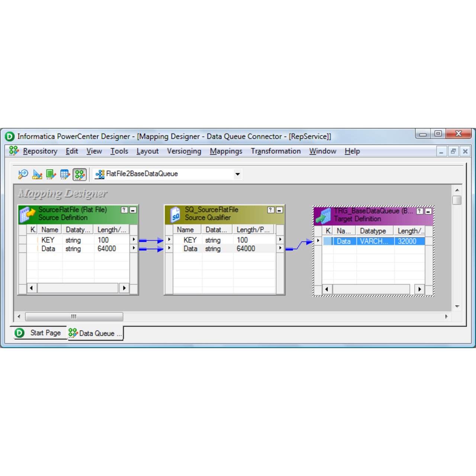Open the Mapplet Designer tool
The image size is (476, 476).
65,174
